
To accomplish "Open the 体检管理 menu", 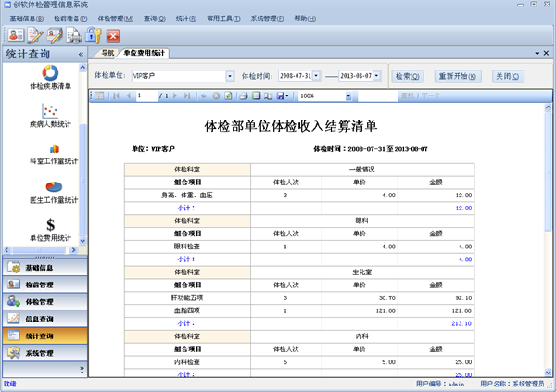I will click(116, 19).
